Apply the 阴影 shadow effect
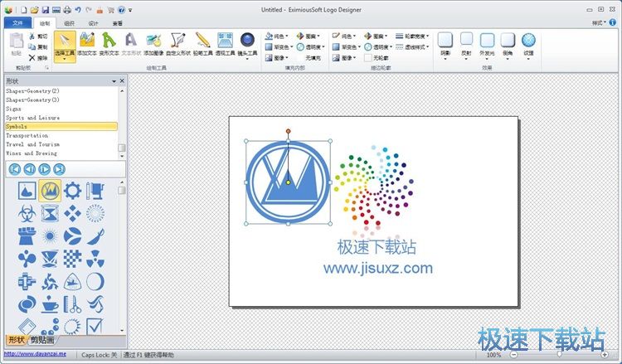This screenshot has height=364, width=622. (446, 44)
